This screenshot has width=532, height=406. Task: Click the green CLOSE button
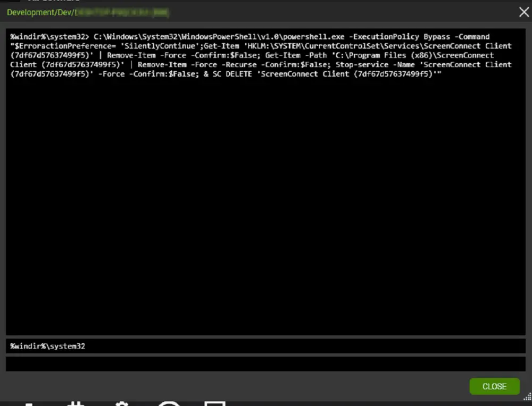coord(494,386)
